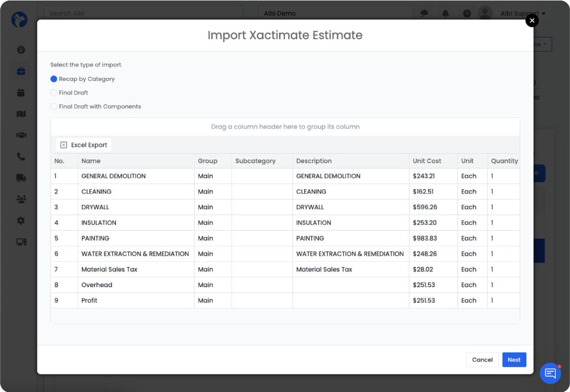This screenshot has height=392, width=570.
Task: Select the Recap by Category radio button
Action: point(54,79)
